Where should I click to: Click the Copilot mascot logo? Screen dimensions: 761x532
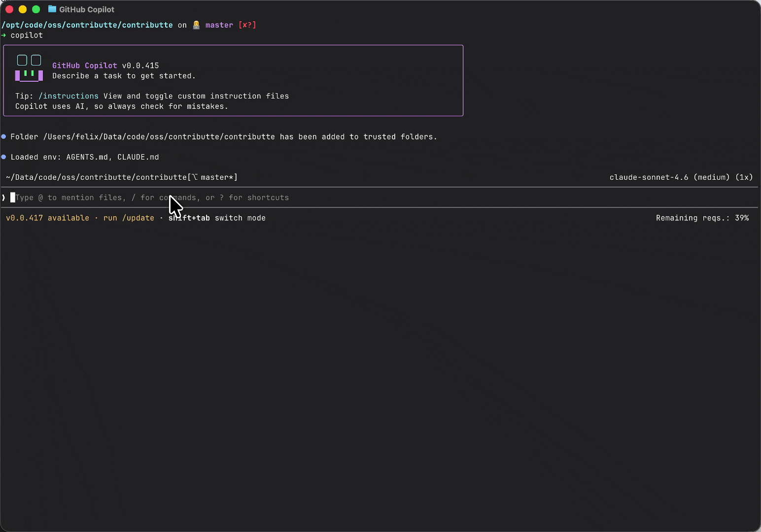pos(29,68)
